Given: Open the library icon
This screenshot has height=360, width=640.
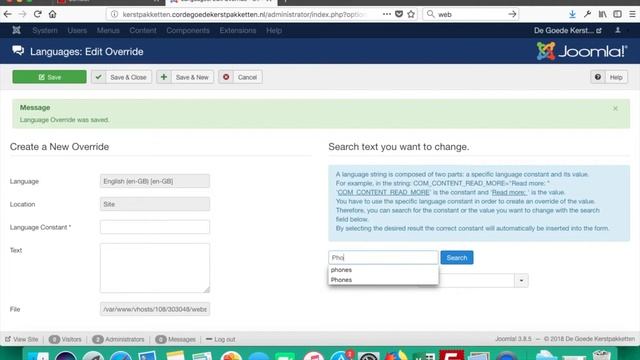Looking at the screenshot, I should click(x=602, y=14).
